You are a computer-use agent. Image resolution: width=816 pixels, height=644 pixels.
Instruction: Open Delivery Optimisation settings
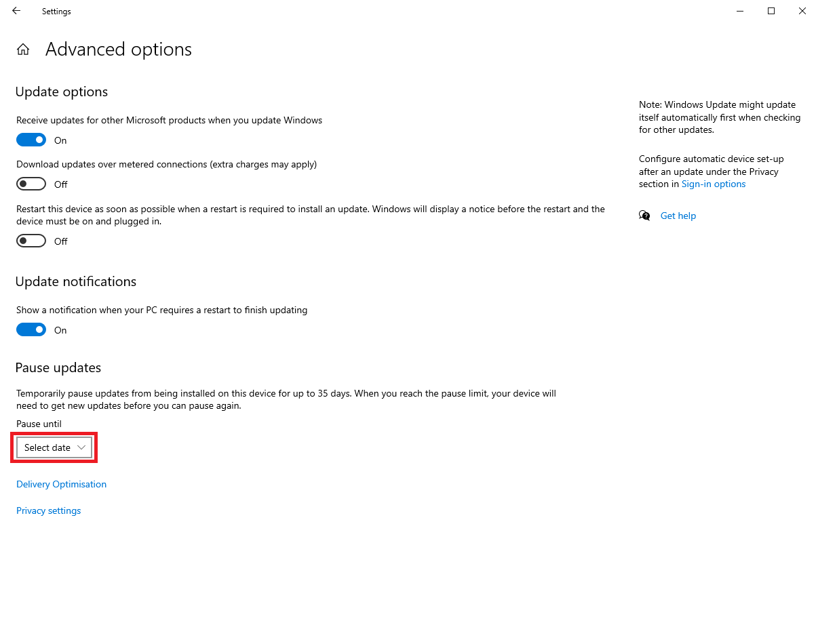coord(61,484)
